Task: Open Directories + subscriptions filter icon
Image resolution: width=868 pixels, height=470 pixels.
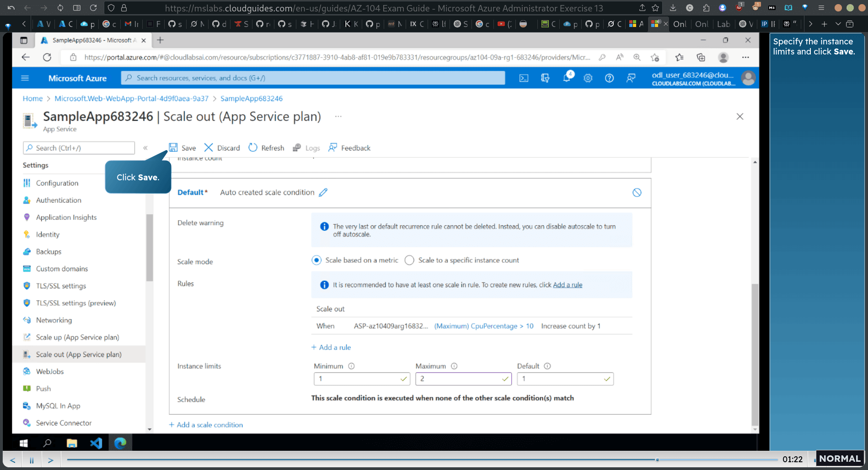Action: pyautogui.click(x=545, y=78)
